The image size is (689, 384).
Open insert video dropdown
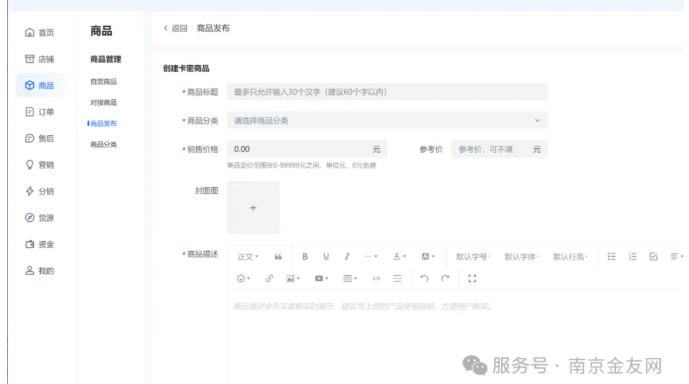pos(321,279)
